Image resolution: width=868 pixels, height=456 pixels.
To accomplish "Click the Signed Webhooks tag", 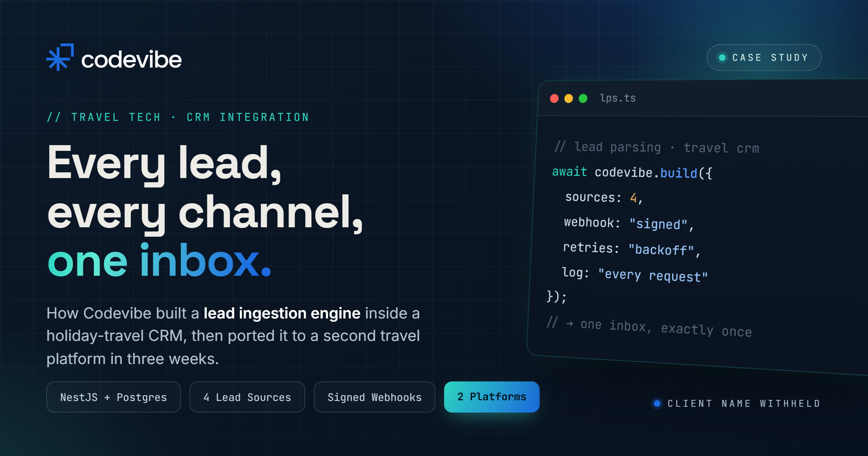I will (x=375, y=397).
